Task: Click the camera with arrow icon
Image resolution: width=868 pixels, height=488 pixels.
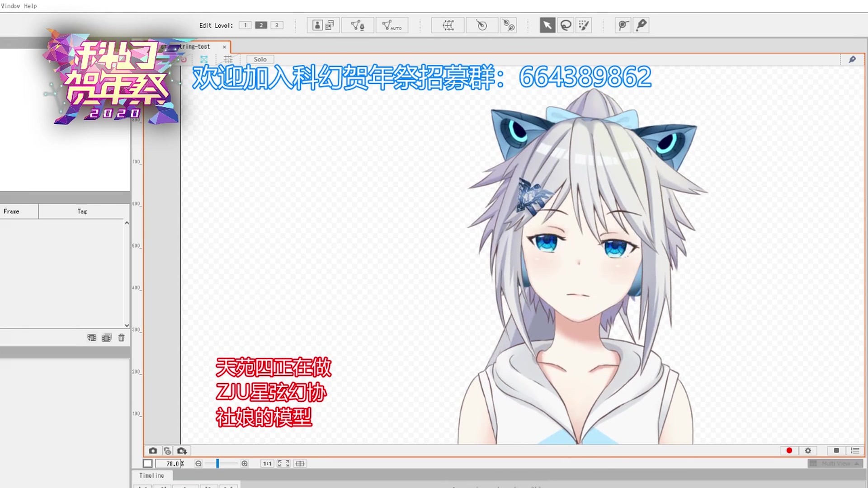Action: 182,450
